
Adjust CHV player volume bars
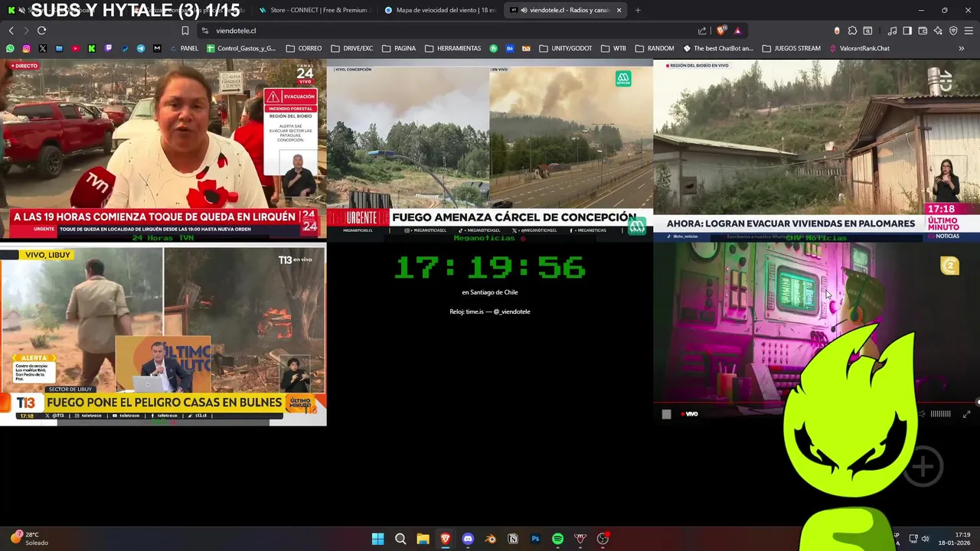940,414
